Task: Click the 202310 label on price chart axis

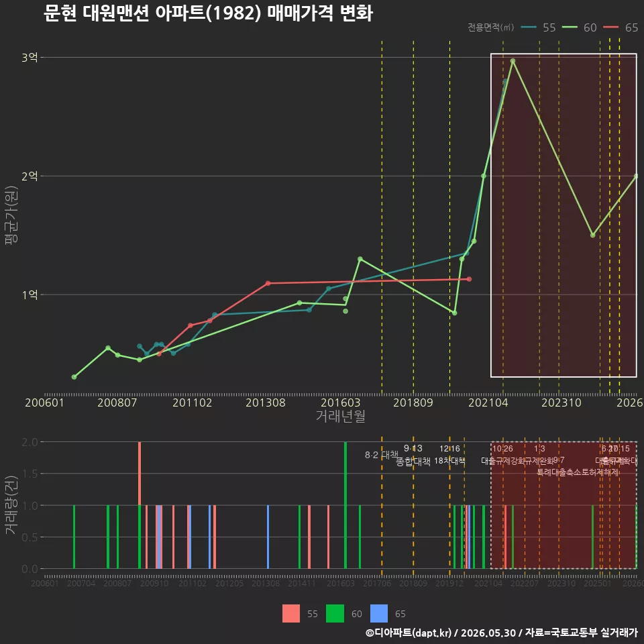Action: pyautogui.click(x=561, y=402)
